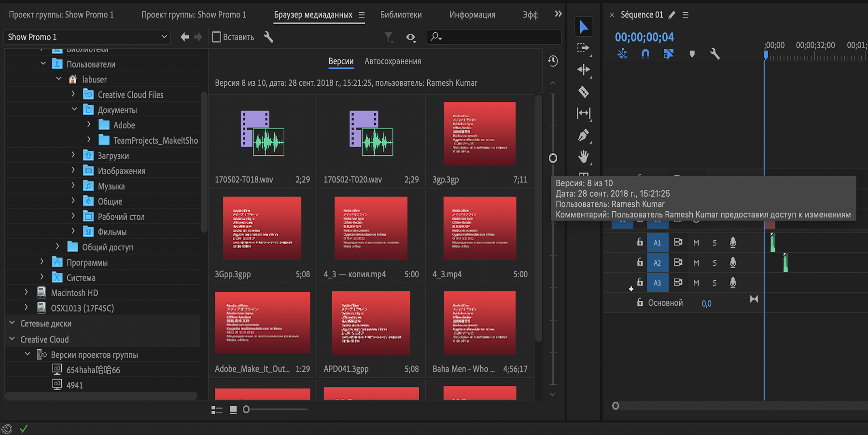Image resolution: width=868 pixels, height=435 pixels.
Task: Switch to the Автосохранения tab
Action: (392, 61)
